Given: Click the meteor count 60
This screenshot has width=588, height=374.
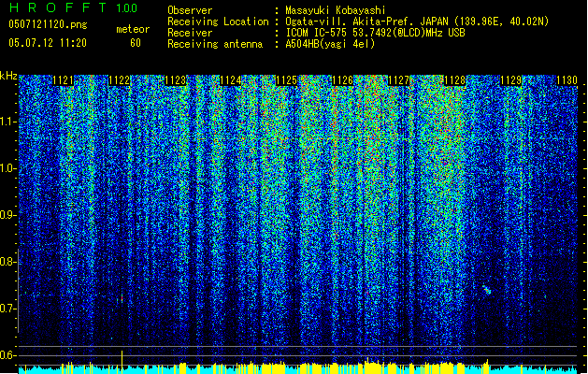Looking at the screenshot, I should tap(136, 43).
